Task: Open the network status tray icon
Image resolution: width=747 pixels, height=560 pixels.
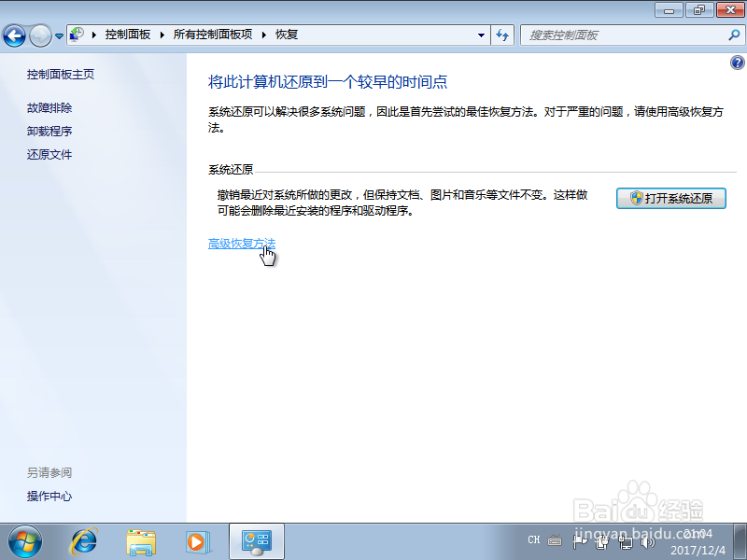Action: 624,541
